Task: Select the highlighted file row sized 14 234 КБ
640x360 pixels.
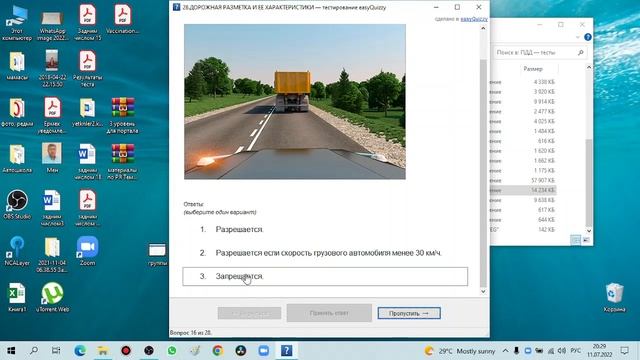Action: click(523, 190)
